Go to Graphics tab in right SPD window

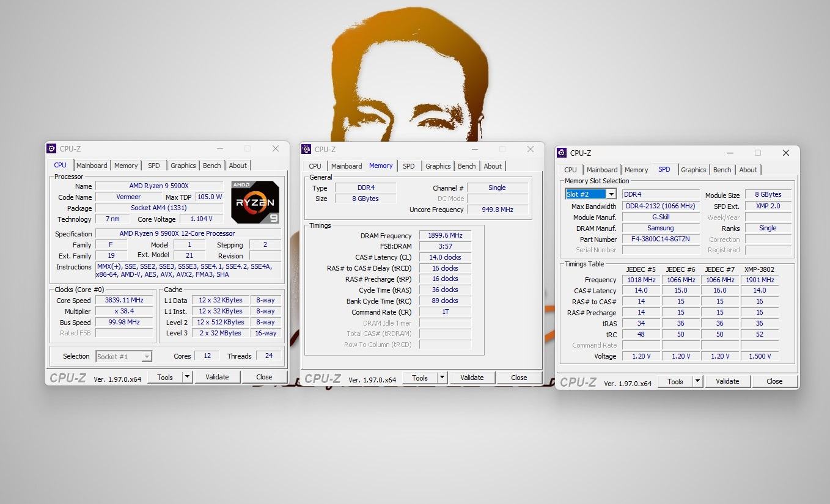[x=694, y=170]
